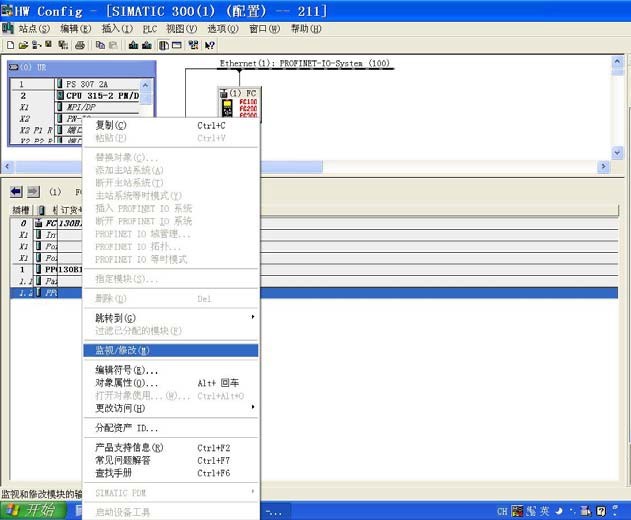The image size is (631, 520).
Task: Click the Print toolbar icon
Action: click(79, 45)
